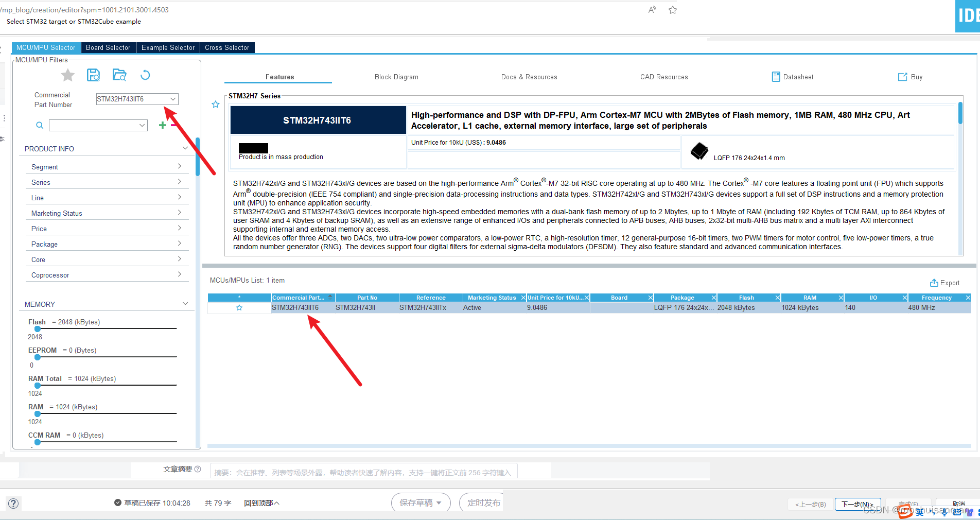Adjust the RAM Total slider
This screenshot has height=520, width=980.
coord(38,385)
